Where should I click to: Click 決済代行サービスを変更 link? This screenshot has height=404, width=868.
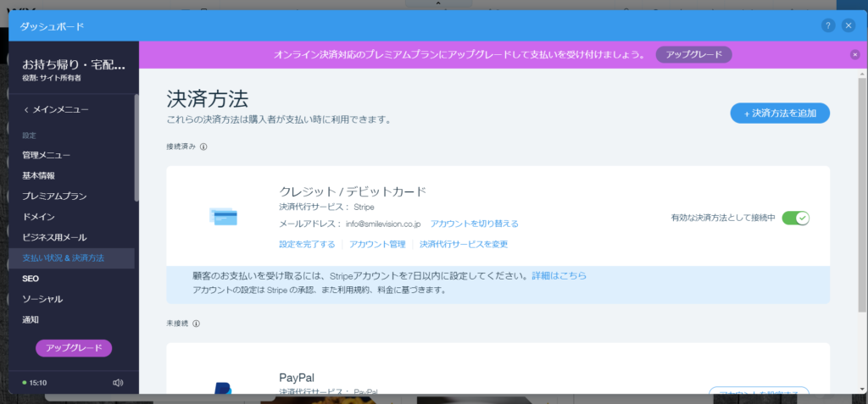[x=464, y=244]
